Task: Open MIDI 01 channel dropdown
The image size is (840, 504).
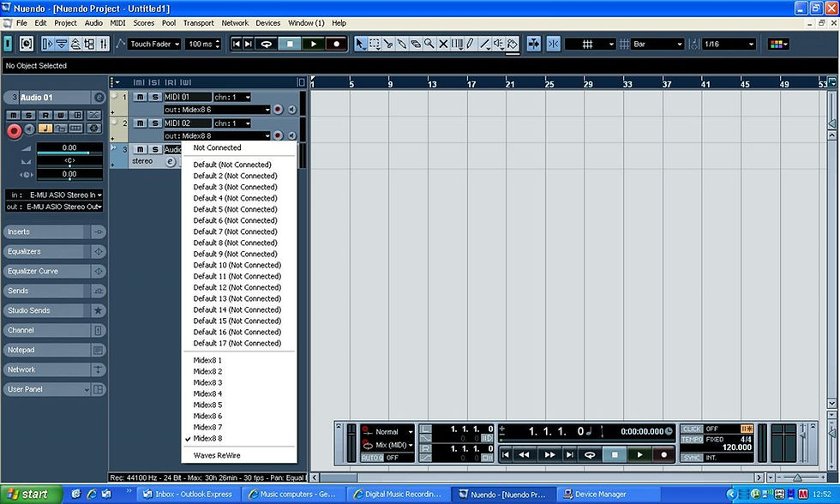Action: 232,97
